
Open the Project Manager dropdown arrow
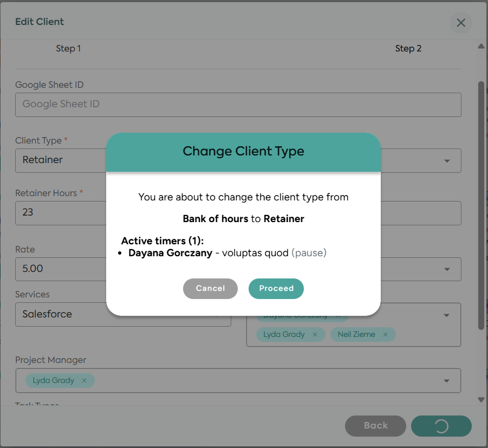[x=446, y=381]
